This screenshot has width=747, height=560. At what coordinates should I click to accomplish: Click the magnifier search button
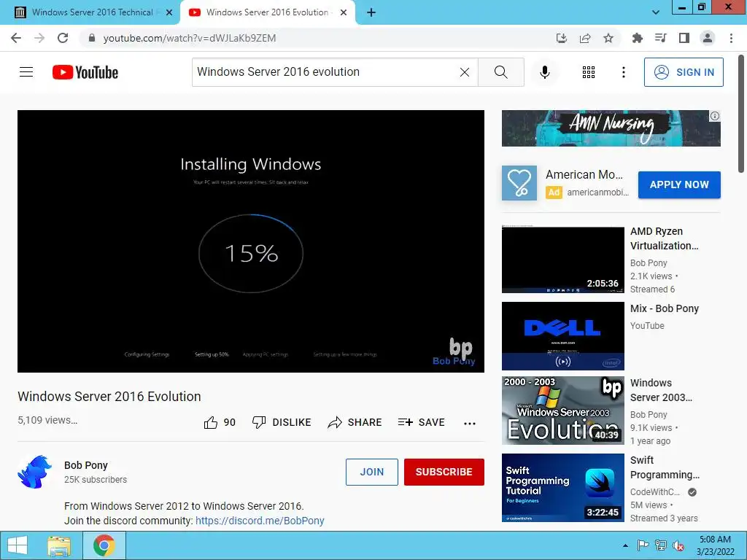500,72
